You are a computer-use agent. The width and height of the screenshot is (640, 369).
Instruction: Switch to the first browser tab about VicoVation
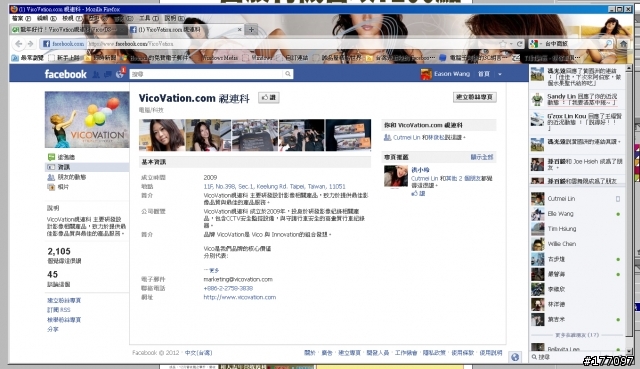point(68,29)
